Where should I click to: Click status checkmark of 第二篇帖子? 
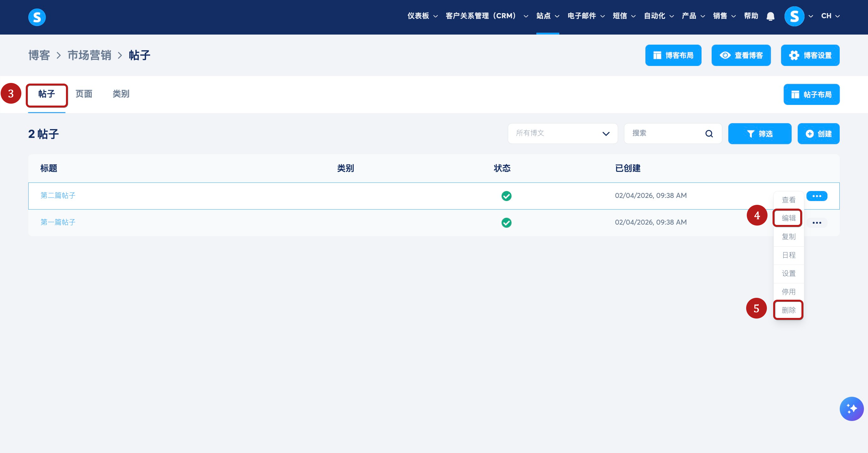(x=506, y=196)
